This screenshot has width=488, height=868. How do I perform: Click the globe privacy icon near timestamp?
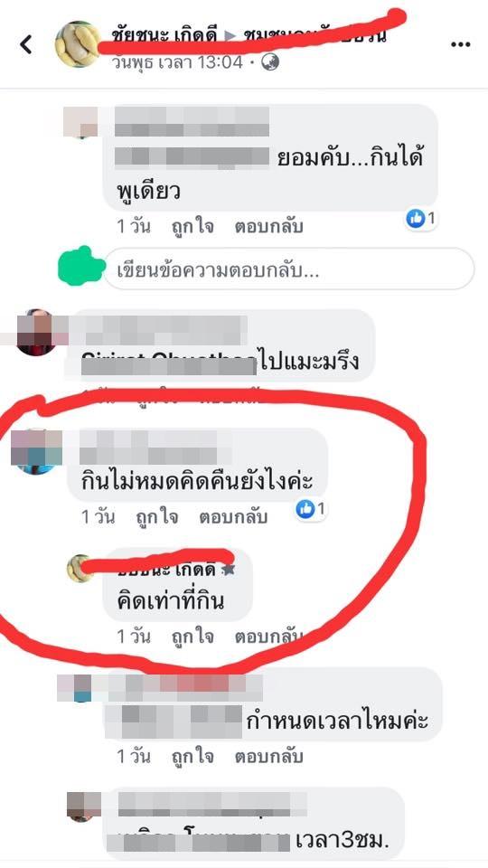(x=270, y=62)
